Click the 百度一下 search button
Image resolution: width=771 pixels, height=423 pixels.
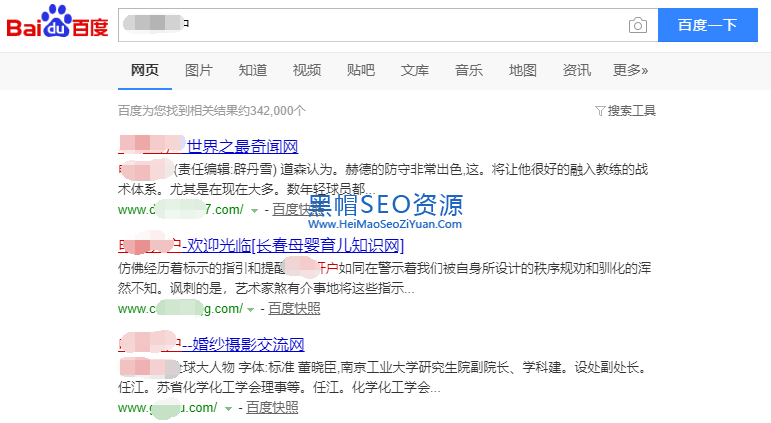pos(707,25)
